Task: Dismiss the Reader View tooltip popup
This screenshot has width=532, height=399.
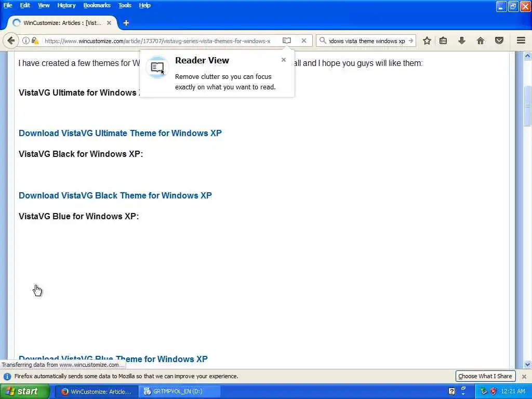Action: tap(284, 60)
